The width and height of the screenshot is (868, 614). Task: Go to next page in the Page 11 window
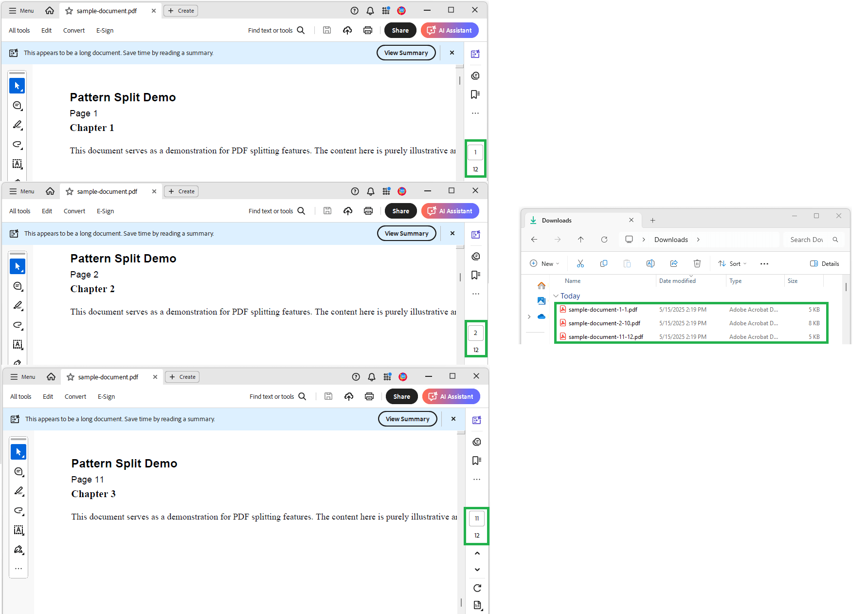[477, 569]
